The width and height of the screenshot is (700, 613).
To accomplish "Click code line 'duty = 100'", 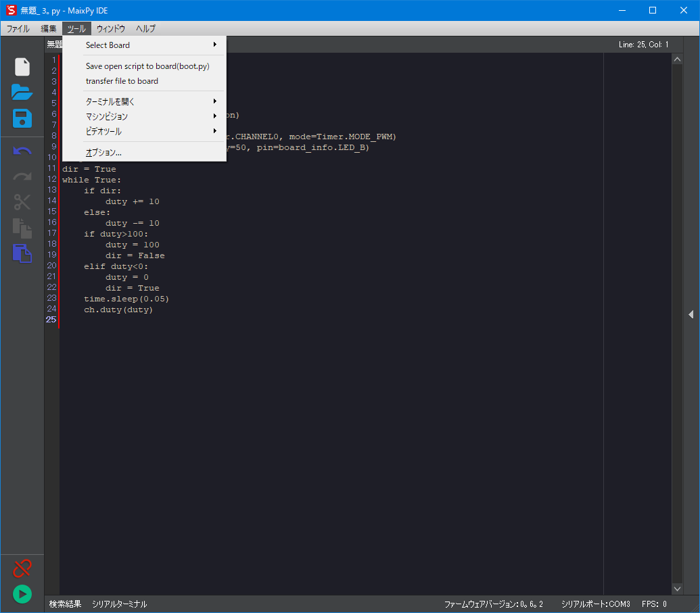I will [132, 245].
